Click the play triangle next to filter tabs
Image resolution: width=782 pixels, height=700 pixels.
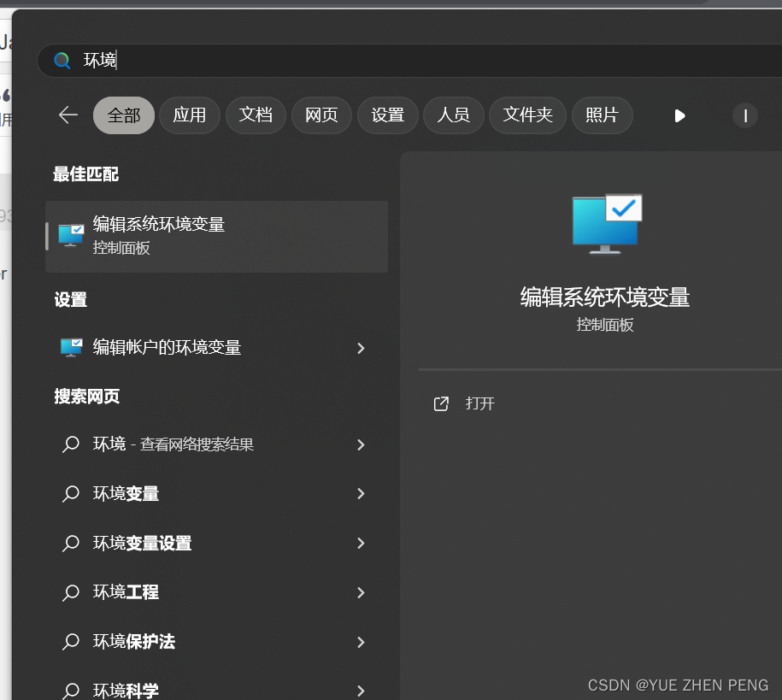(679, 115)
